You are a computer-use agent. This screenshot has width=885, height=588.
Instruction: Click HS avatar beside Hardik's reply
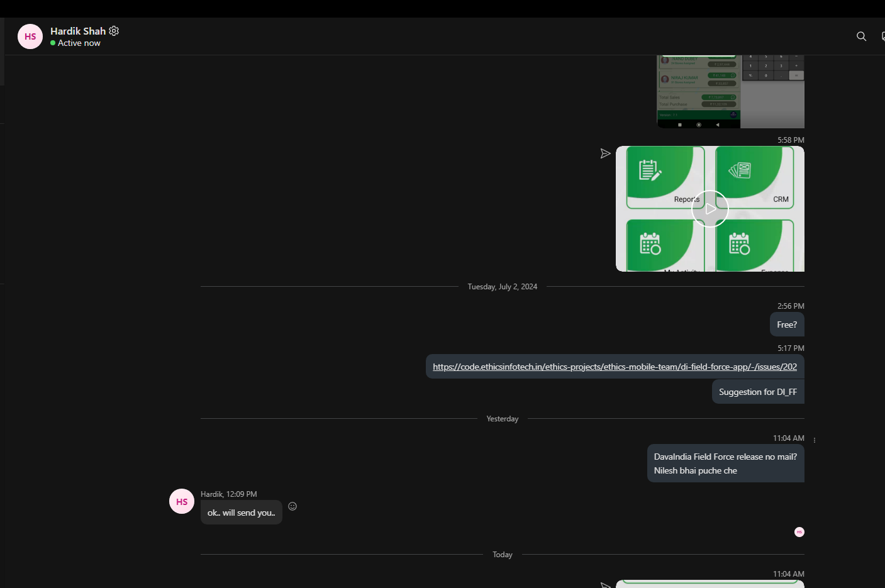coord(182,502)
